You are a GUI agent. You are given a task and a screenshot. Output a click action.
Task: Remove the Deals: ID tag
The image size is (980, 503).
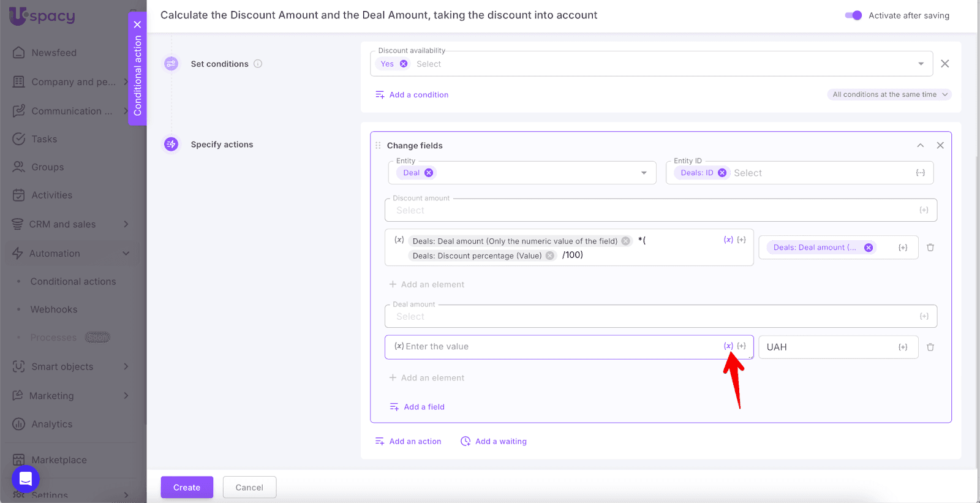[x=722, y=173]
